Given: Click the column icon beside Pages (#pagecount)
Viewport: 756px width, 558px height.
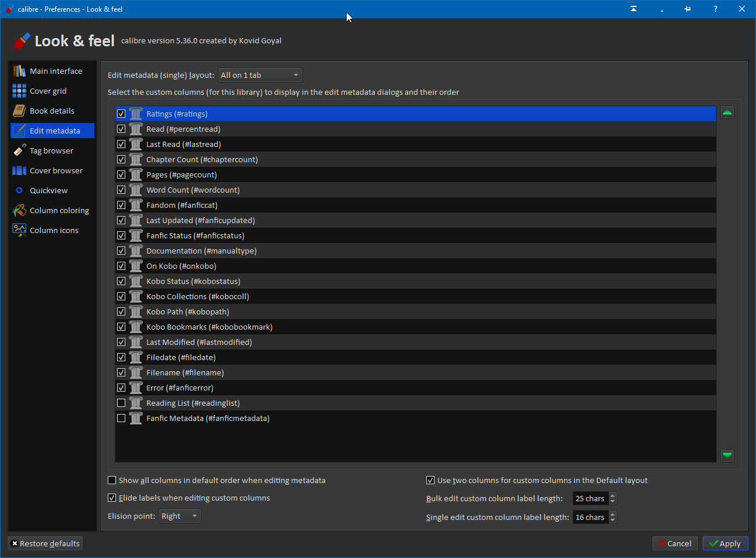Looking at the screenshot, I should pyautogui.click(x=136, y=174).
